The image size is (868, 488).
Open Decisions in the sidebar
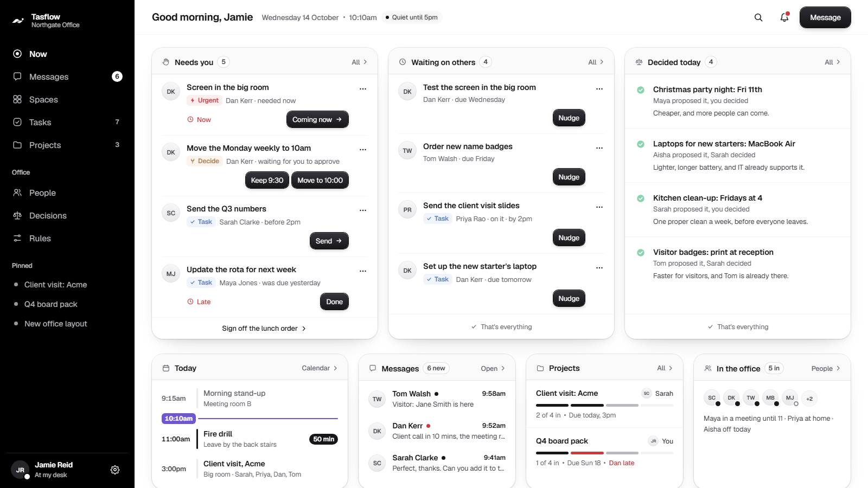coord(67,215)
